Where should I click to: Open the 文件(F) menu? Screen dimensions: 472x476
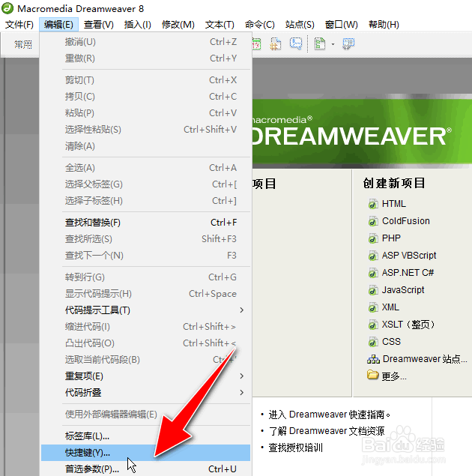point(19,25)
